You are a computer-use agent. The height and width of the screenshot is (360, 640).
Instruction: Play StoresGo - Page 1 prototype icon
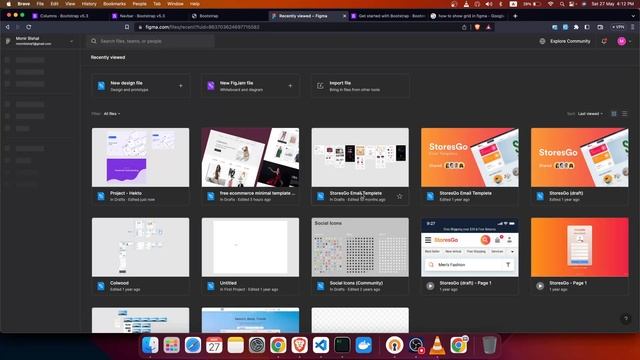[540, 286]
